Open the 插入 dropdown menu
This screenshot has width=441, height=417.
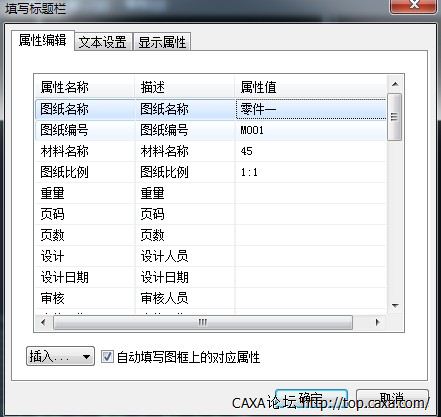(60, 356)
